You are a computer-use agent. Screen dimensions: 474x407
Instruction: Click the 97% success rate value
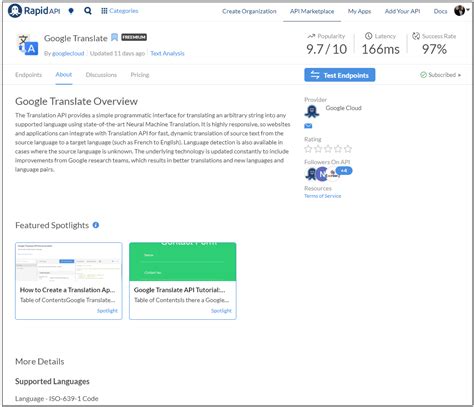[434, 49]
